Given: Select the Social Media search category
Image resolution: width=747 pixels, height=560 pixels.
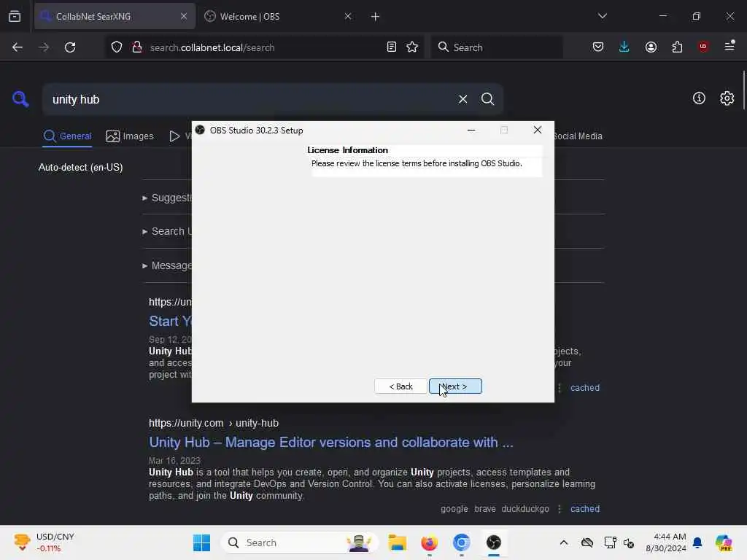Looking at the screenshot, I should 578,136.
